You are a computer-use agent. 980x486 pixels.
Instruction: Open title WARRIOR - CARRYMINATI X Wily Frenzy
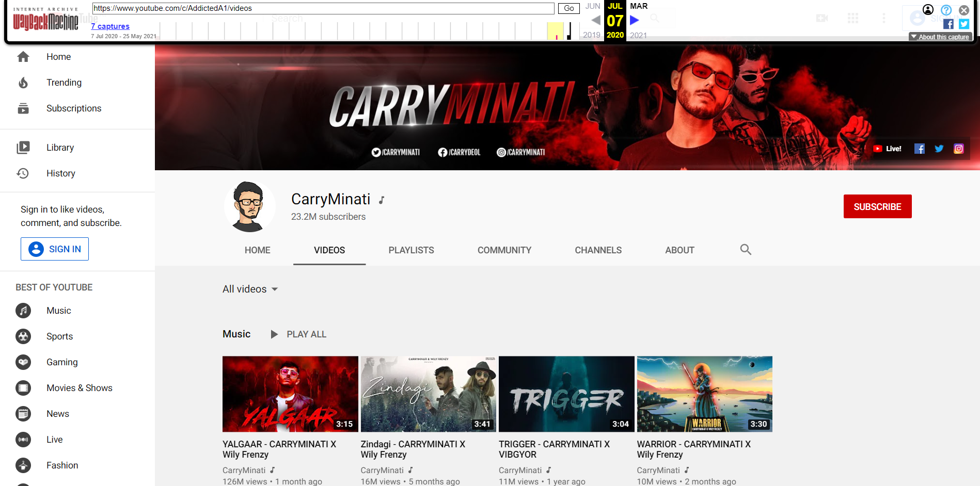pyautogui.click(x=694, y=449)
